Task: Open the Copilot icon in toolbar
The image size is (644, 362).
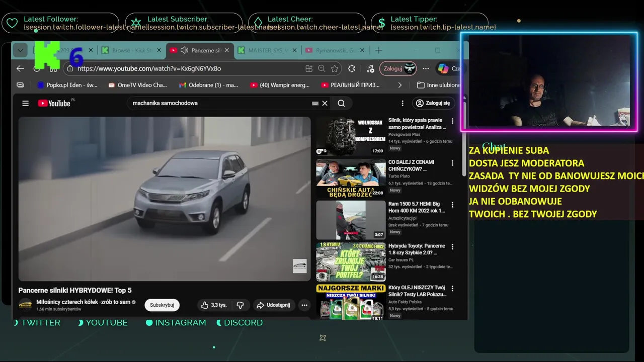Action: click(443, 68)
